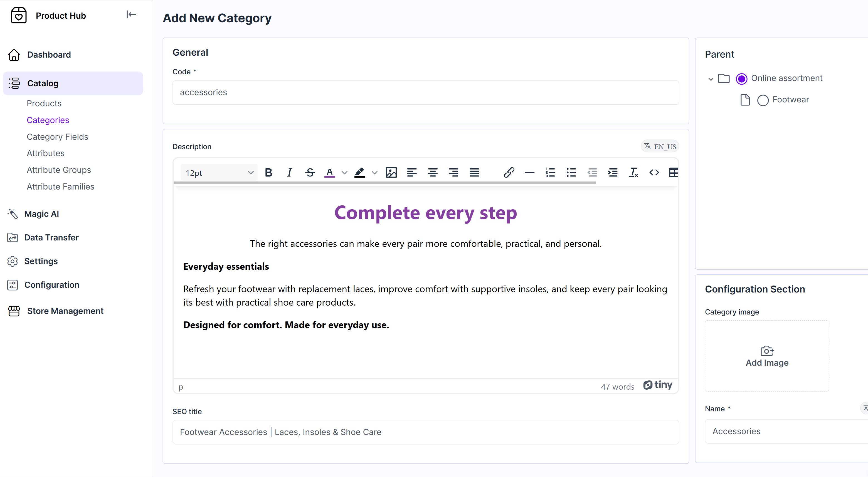The width and height of the screenshot is (868, 477).
Task: Apply strikethrough formatting
Action: (310, 173)
